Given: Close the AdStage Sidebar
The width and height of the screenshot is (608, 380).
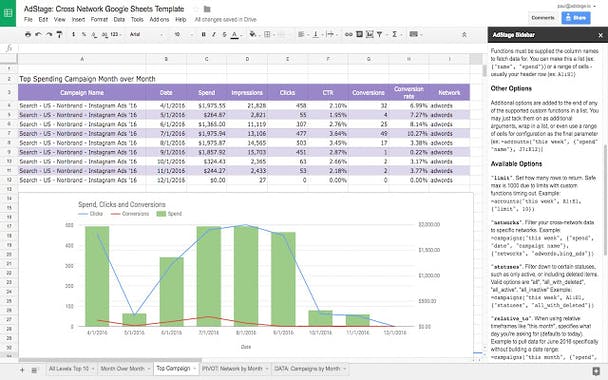Looking at the screenshot, I should coord(600,35).
